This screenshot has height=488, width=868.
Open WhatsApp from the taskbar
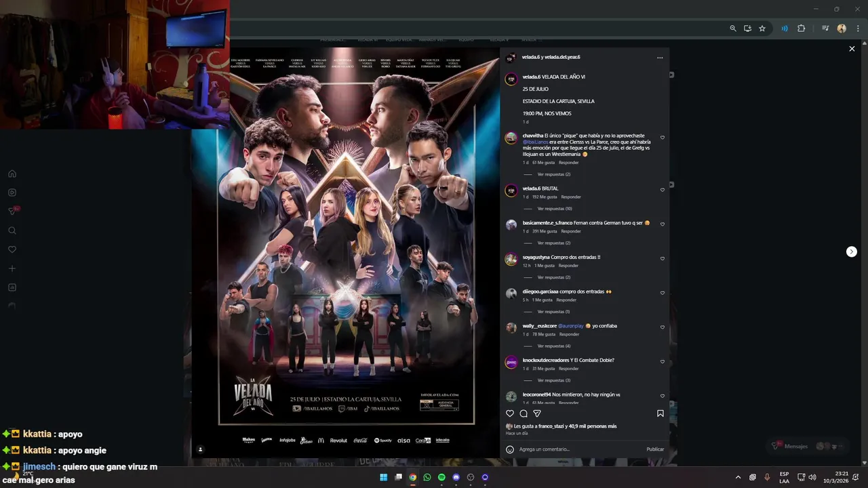click(427, 477)
